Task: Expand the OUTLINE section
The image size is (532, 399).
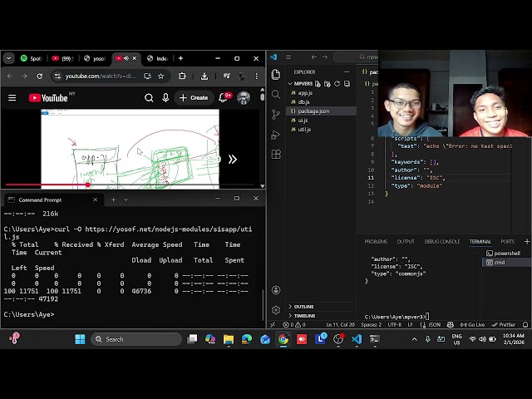Action: pos(303,307)
